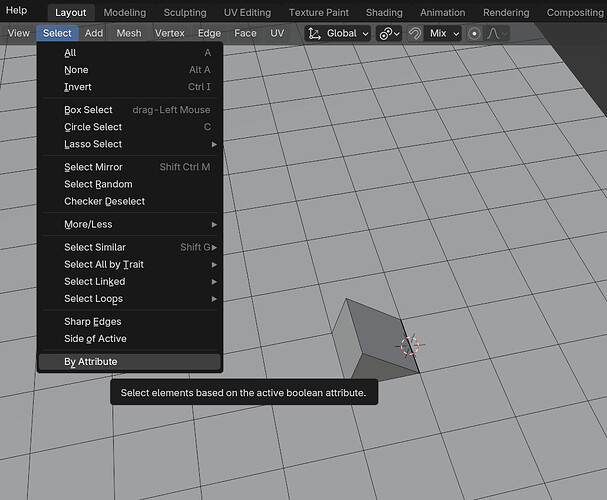
Task: Open the UV menu in header
Action: point(277,33)
